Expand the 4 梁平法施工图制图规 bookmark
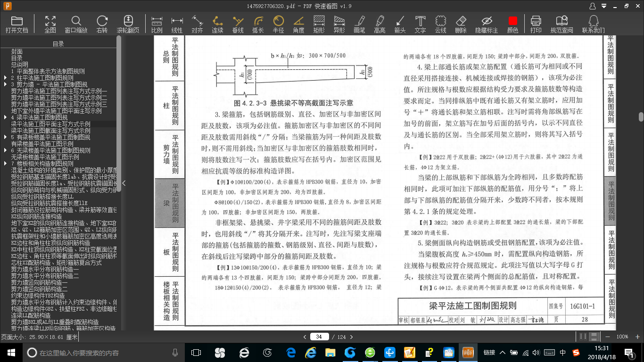 [5, 117]
